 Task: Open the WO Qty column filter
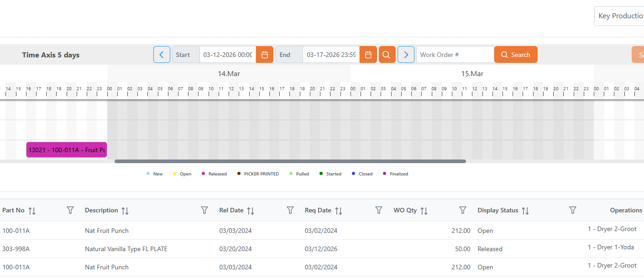tap(462, 210)
